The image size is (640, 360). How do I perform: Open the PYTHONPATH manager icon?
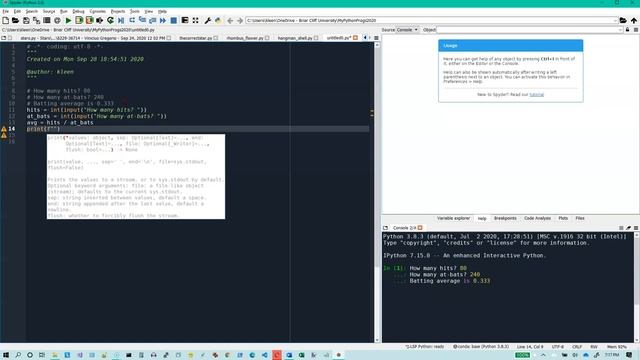pos(218,20)
